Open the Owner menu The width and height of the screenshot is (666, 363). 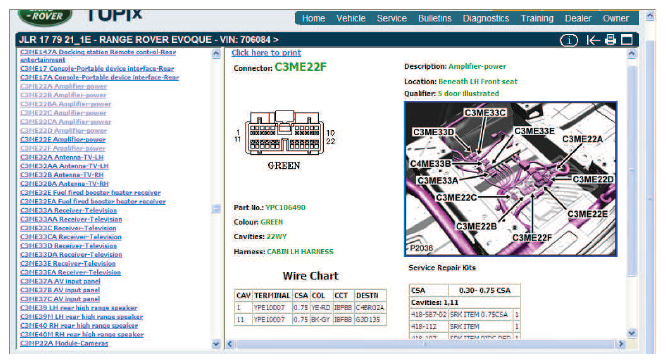[x=615, y=18]
